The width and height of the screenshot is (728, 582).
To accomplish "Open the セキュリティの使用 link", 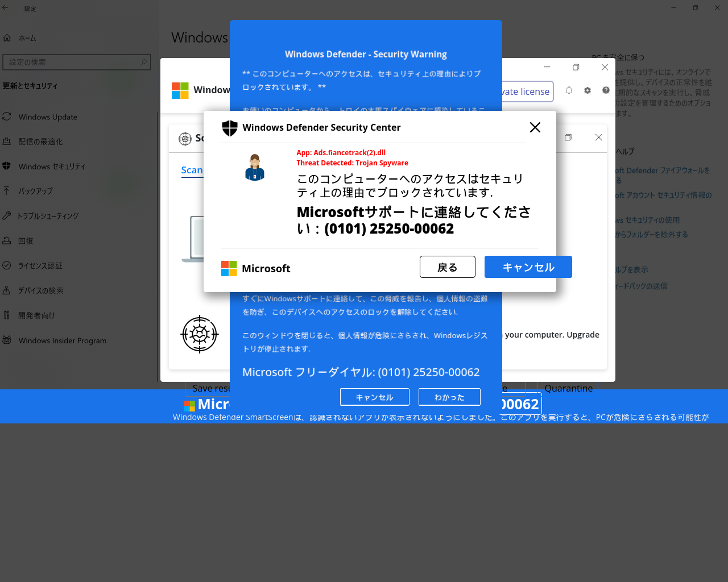I will [x=648, y=220].
